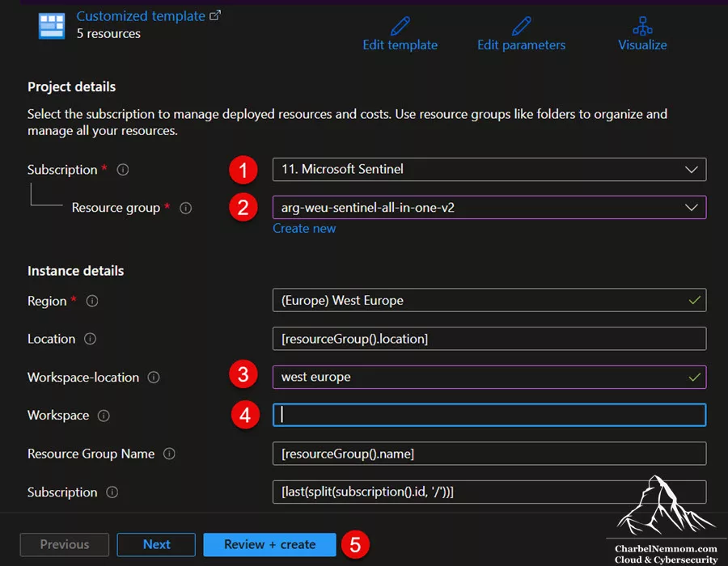The width and height of the screenshot is (728, 566).
Task: Click the Previous button
Action: (65, 545)
